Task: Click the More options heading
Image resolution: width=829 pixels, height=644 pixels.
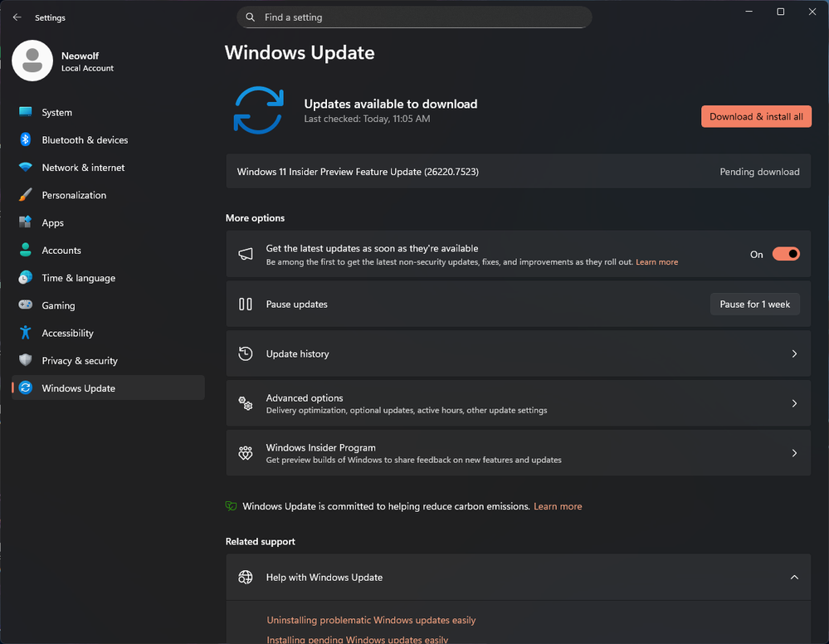Action: coord(255,217)
